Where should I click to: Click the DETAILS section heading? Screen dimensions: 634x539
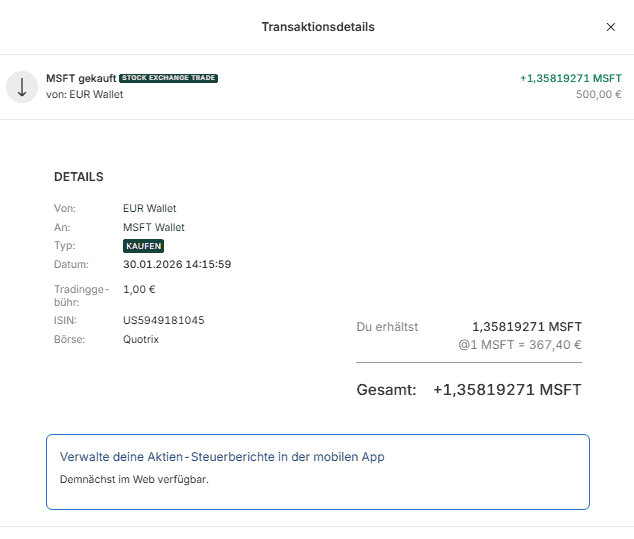pyautogui.click(x=78, y=177)
